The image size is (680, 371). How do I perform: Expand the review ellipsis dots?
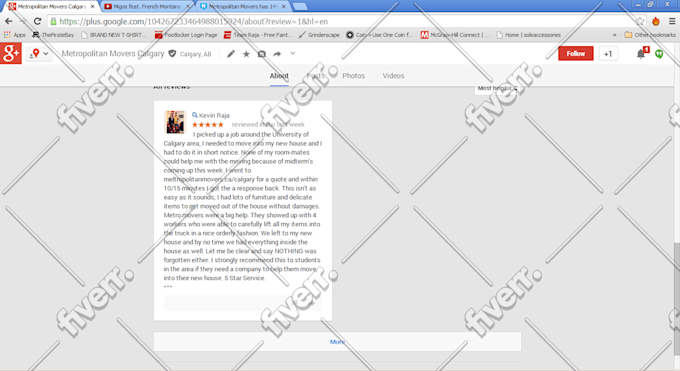pos(168,286)
